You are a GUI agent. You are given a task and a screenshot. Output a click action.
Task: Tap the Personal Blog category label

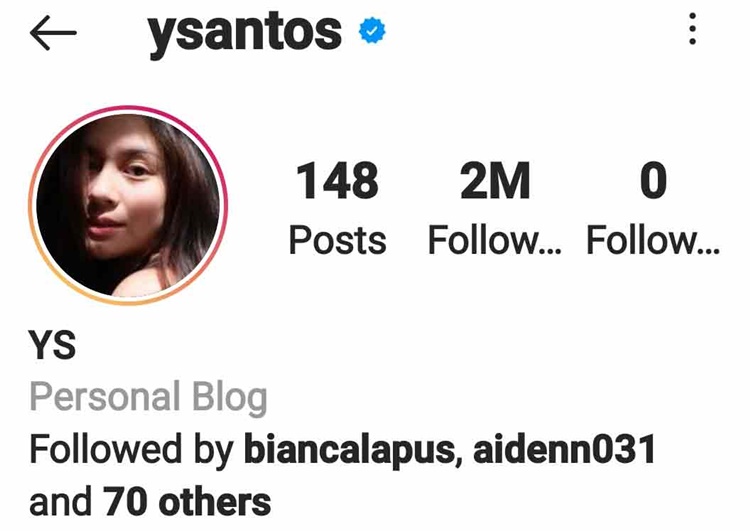tap(148, 397)
